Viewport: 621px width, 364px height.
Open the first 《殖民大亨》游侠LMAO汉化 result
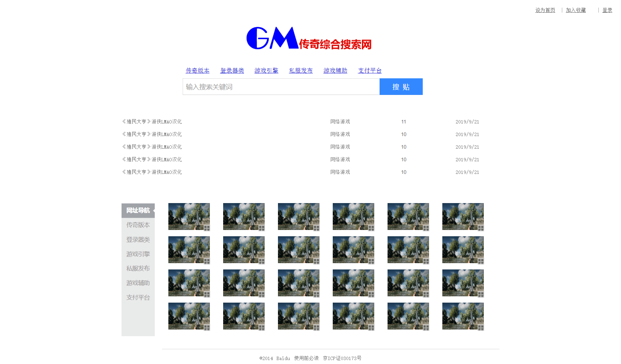pyautogui.click(x=151, y=121)
